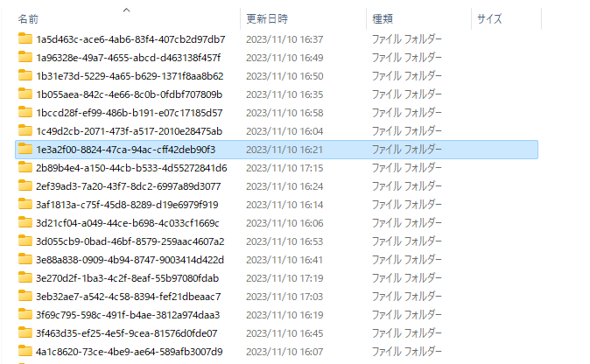Viewport: 590px width, 364px height.
Task: Sort by the 更新日時 column header
Action: (x=303, y=18)
